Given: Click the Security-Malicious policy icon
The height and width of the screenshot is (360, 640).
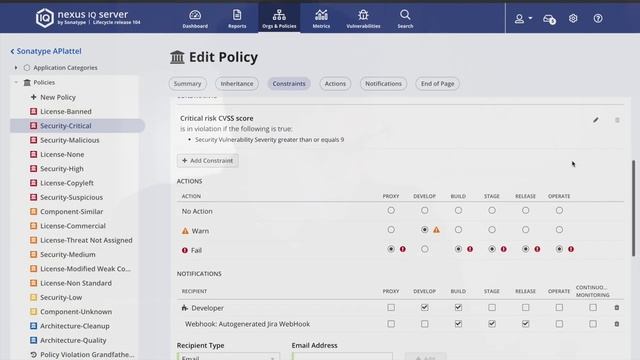Looking at the screenshot, I should pyautogui.click(x=33, y=140).
